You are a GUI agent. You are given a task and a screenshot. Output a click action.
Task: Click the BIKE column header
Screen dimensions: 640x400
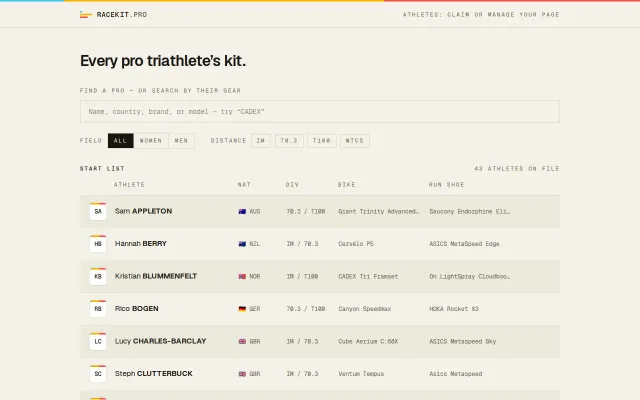(x=347, y=184)
